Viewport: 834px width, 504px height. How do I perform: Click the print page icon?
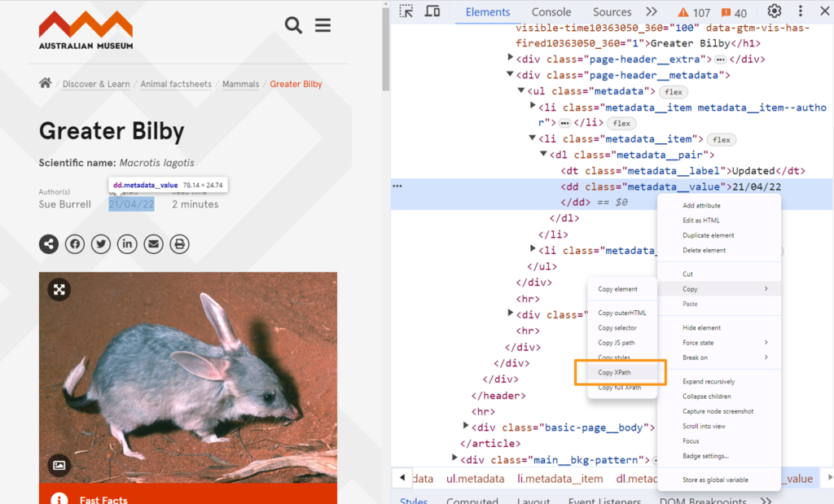click(179, 244)
